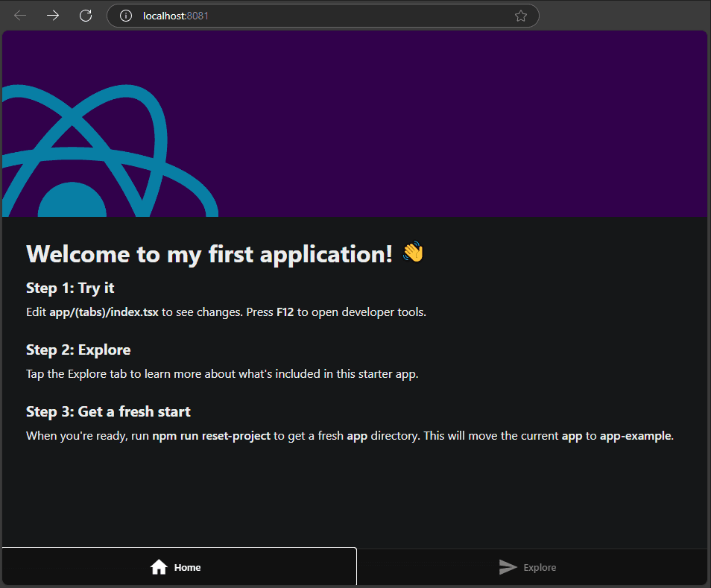This screenshot has height=588, width=711.
Task: Click the bold 'F12' text
Action: (x=285, y=312)
